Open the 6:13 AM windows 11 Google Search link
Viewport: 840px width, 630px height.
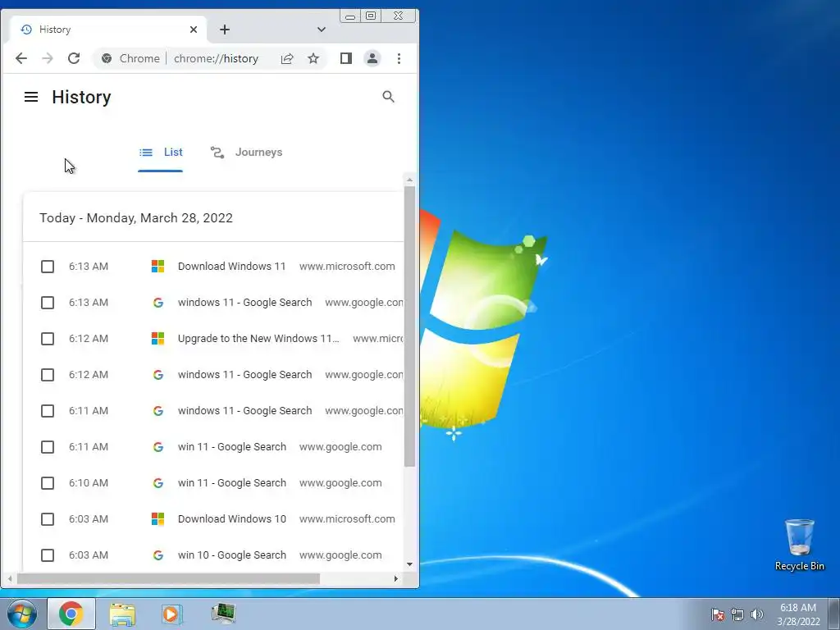point(244,303)
